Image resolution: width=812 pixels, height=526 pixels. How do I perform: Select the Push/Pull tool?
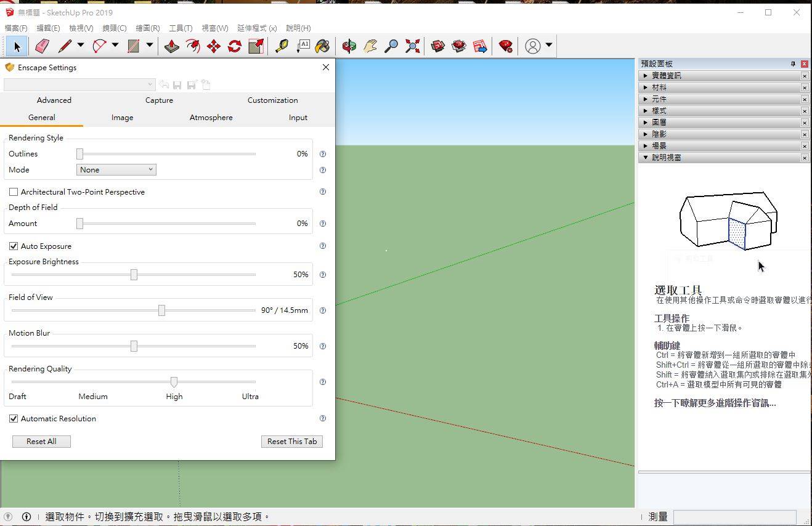click(172, 46)
